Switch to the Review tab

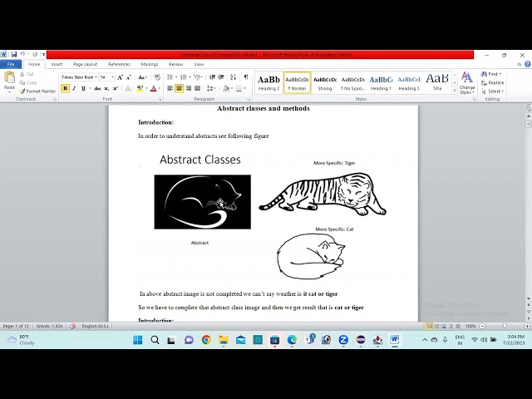pyautogui.click(x=175, y=64)
